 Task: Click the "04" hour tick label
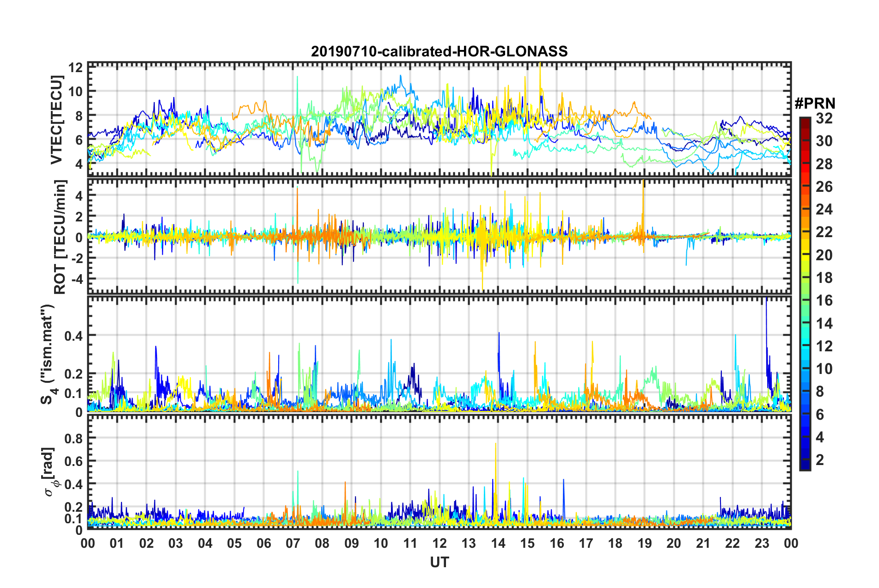(x=205, y=543)
